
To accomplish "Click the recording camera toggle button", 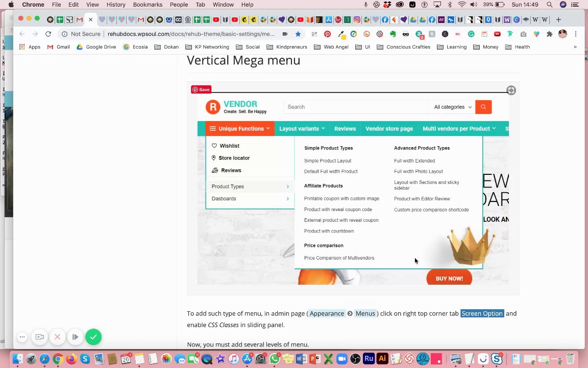I will pos(39,337).
